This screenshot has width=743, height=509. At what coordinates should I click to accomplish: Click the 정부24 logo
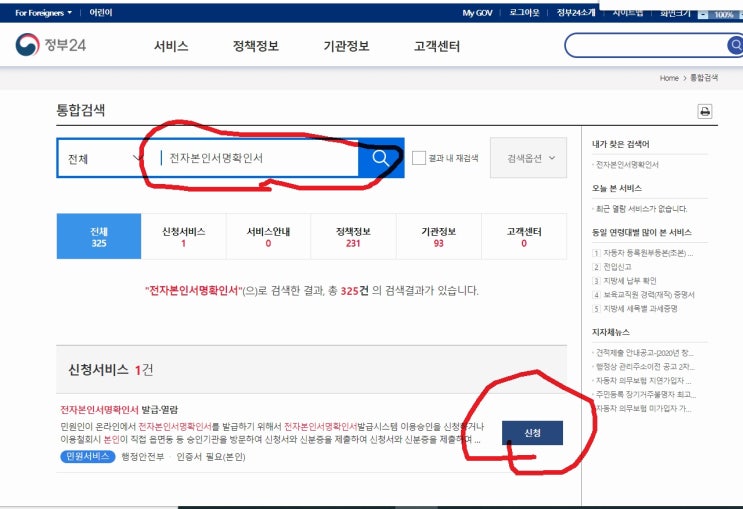(x=51, y=45)
